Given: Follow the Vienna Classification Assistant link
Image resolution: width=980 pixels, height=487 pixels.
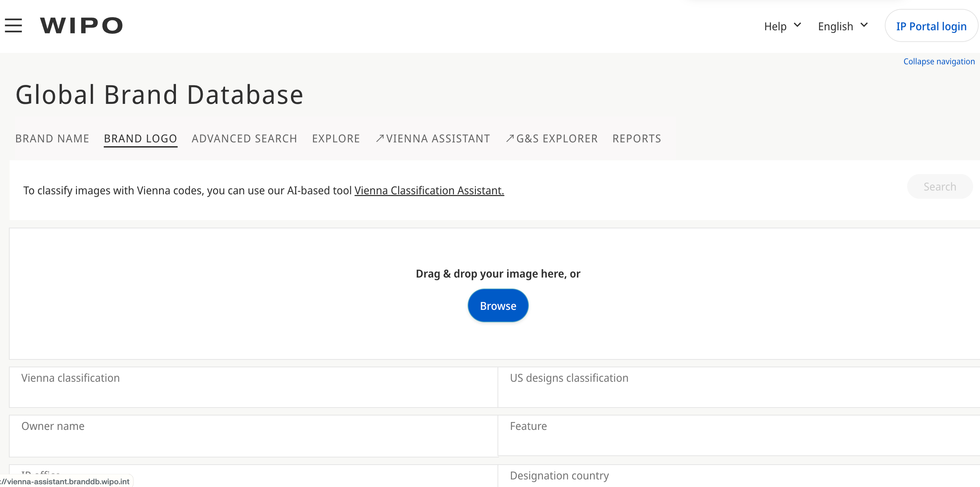Looking at the screenshot, I should [429, 191].
